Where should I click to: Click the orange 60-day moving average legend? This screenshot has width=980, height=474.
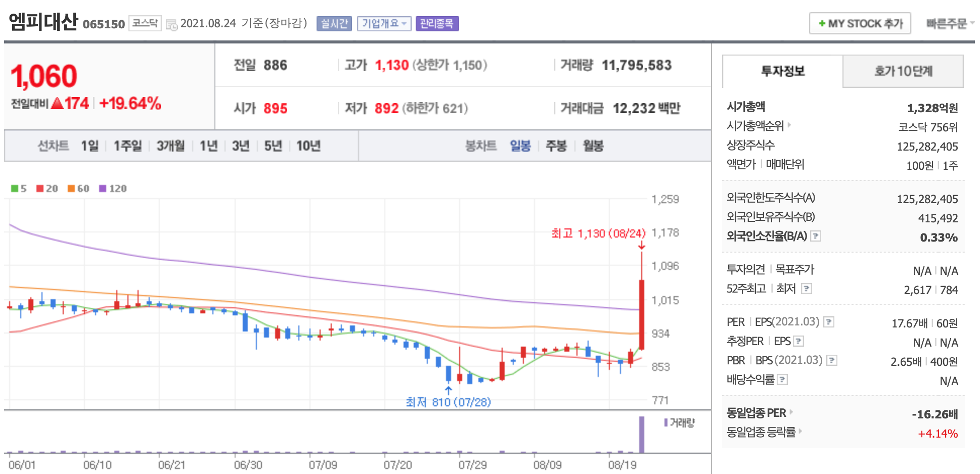(x=78, y=188)
